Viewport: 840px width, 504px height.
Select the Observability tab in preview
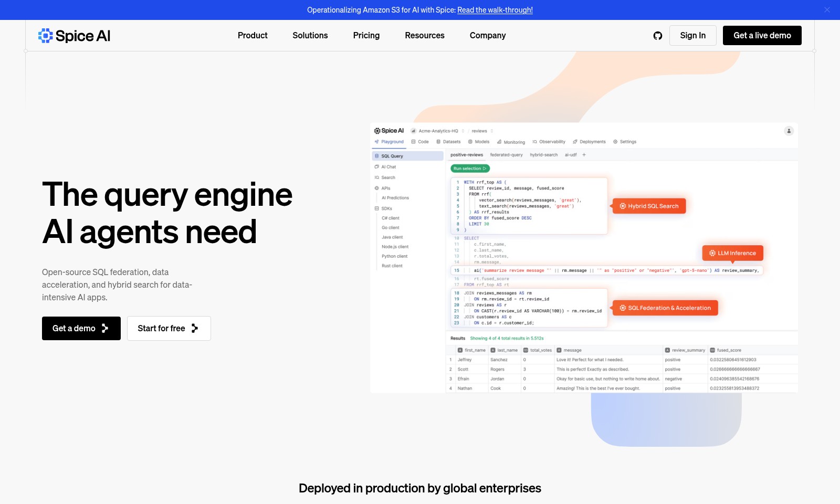(x=549, y=142)
